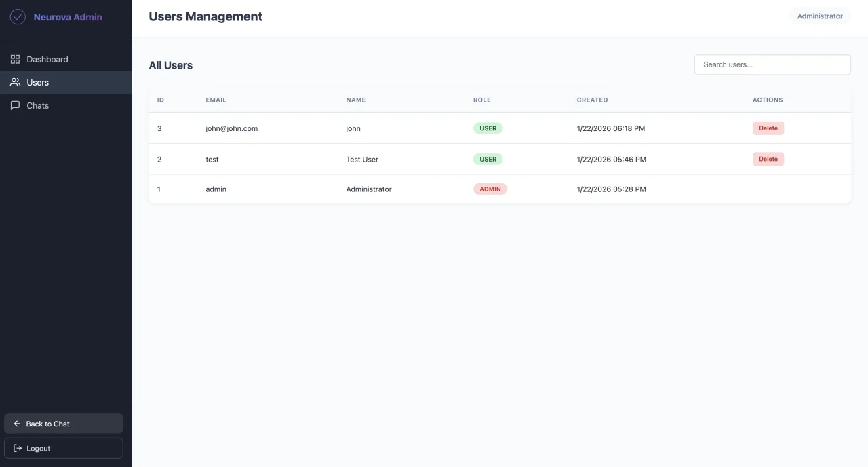Screen dimensions: 868x467
Task: Click ID cell 1
Action: click(x=159, y=189)
